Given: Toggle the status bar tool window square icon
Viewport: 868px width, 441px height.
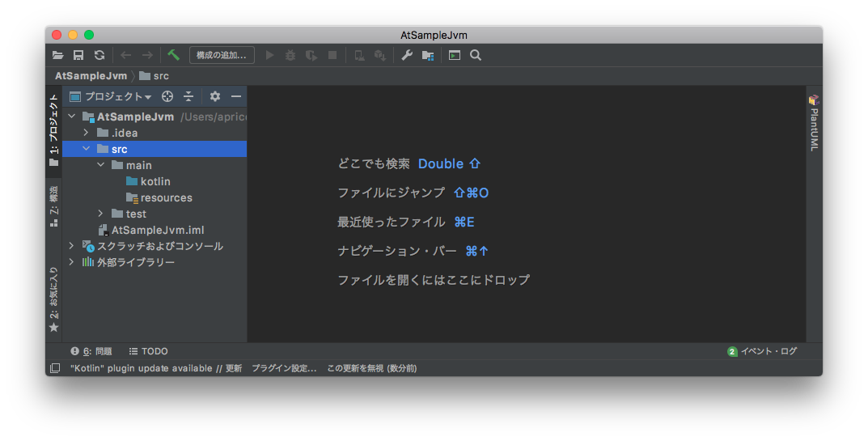Looking at the screenshot, I should (55, 368).
